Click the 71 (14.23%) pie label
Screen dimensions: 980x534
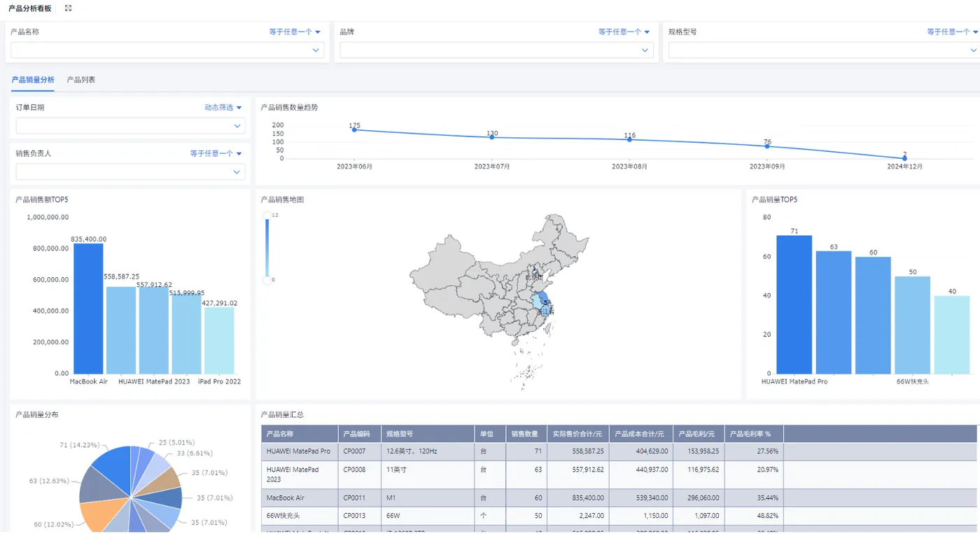click(80, 444)
